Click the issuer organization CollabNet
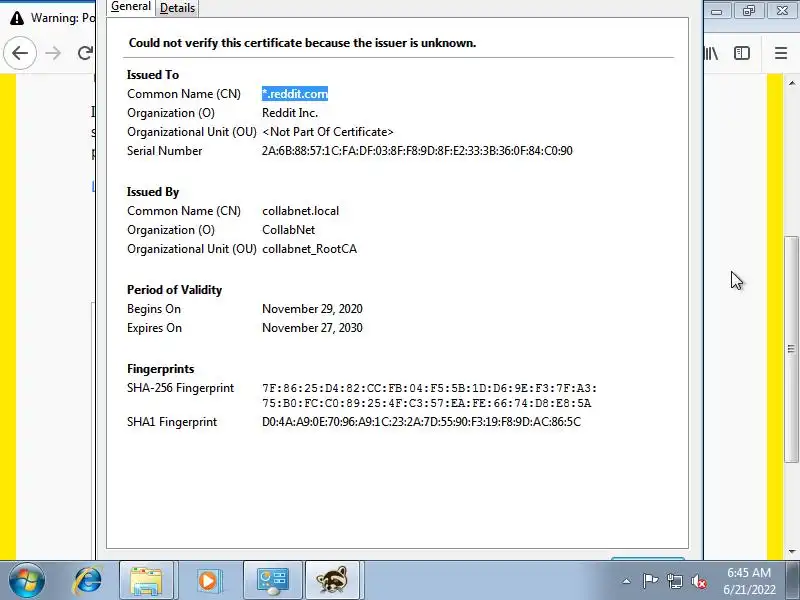800x600 pixels. (288, 230)
